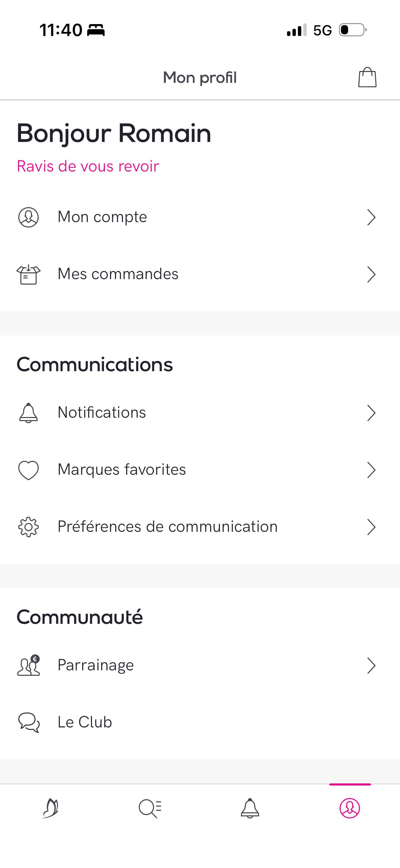
Task: Tap the Parrainage people icon
Action: 28,665
